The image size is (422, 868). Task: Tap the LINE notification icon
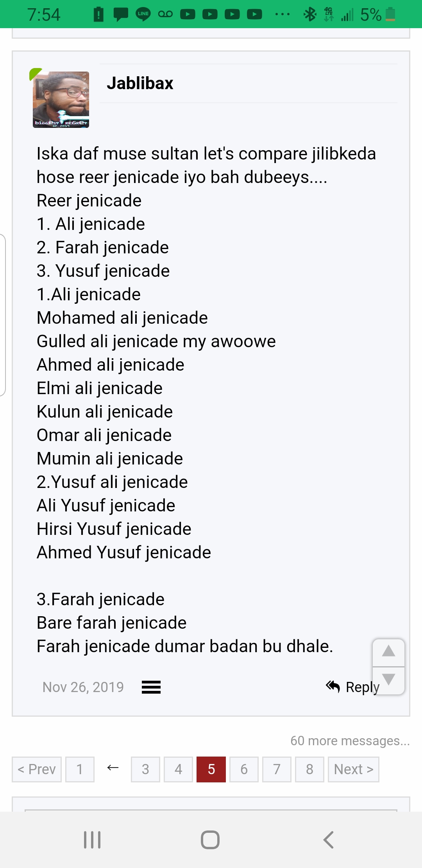[143, 14]
